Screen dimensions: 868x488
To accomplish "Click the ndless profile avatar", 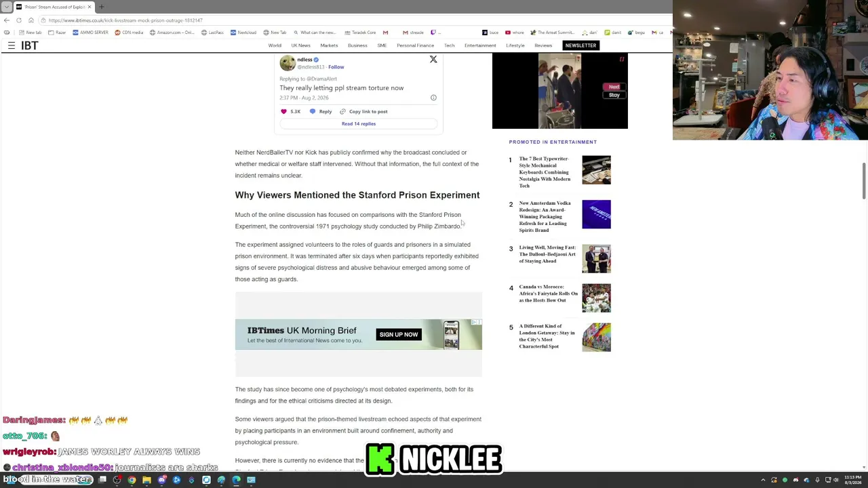I will pos(288,62).
